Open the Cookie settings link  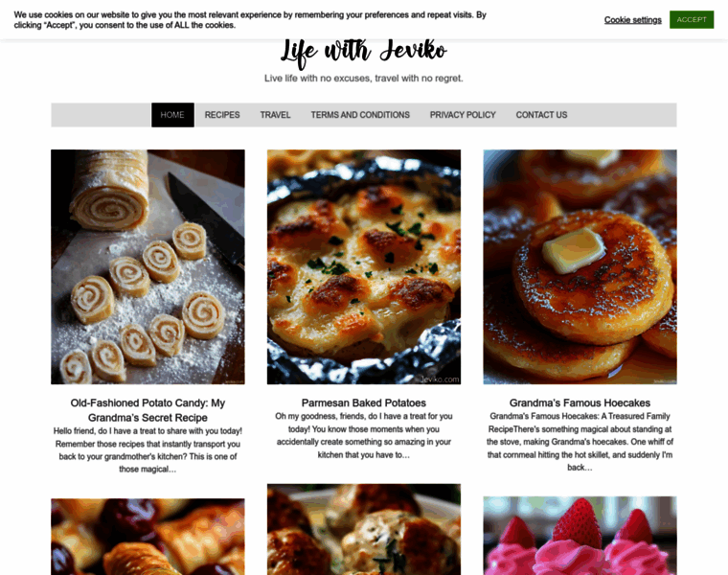click(x=633, y=20)
